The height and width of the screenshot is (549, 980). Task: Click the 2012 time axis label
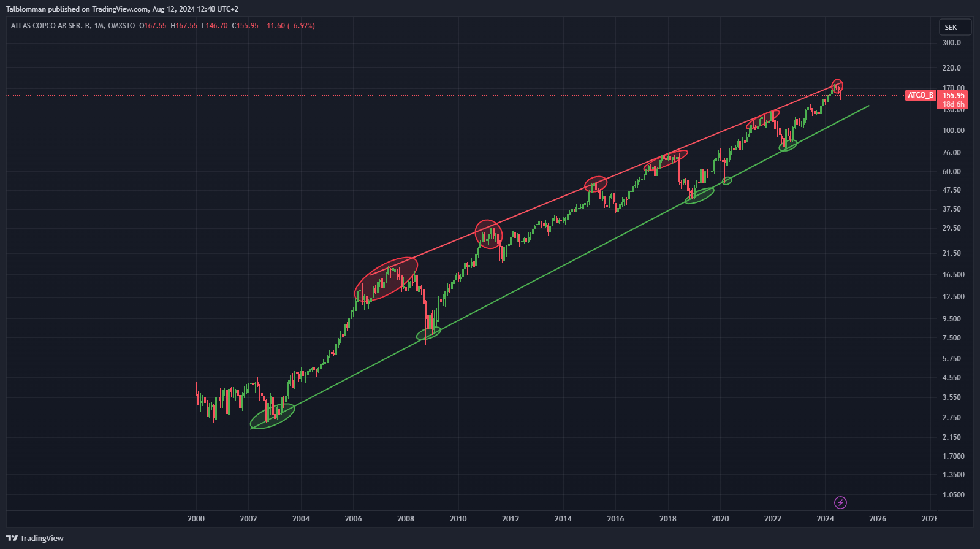[x=511, y=519]
